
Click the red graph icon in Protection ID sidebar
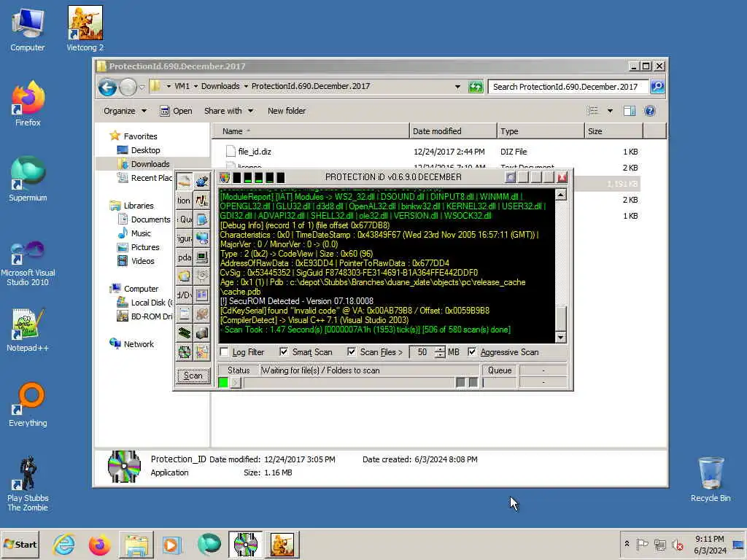202,201
